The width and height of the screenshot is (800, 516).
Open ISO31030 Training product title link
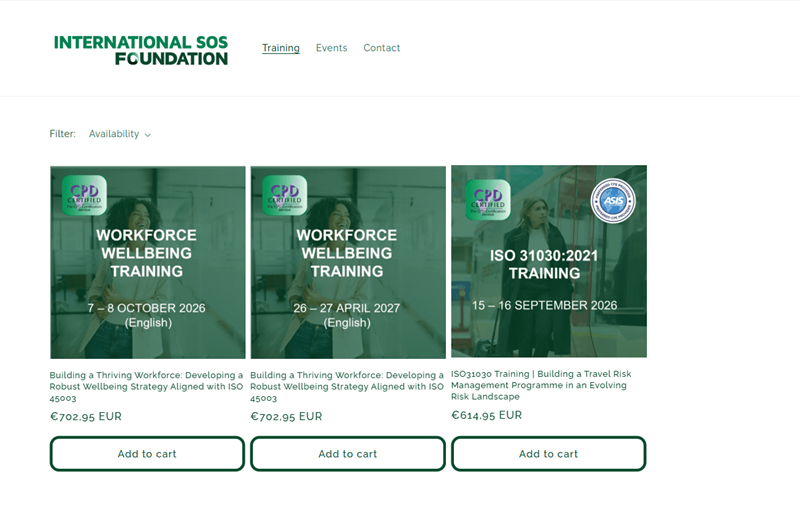(x=541, y=385)
